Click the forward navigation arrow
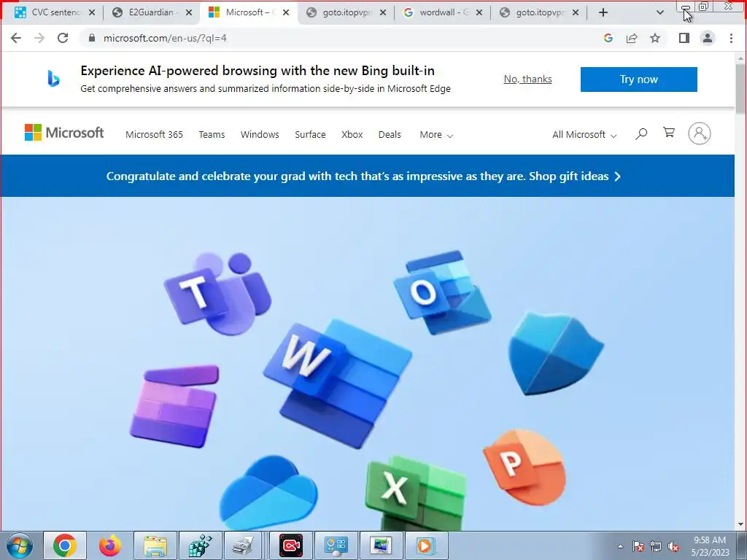This screenshot has height=560, width=747. [39, 38]
